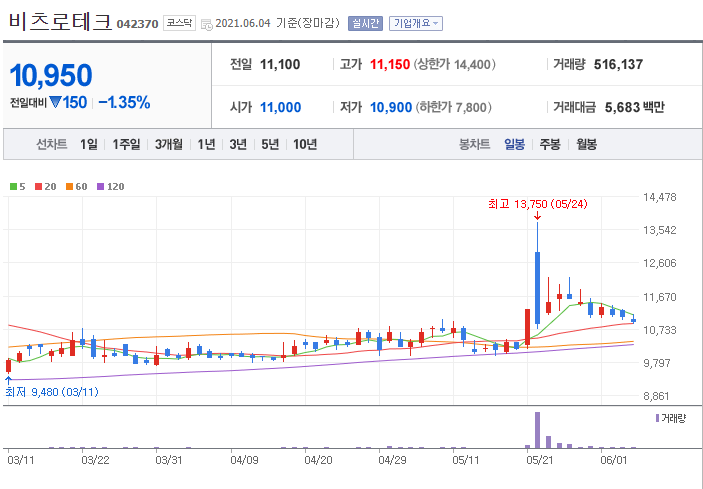703x489 pixels.
Task: Click the 코스닥 market badge
Action: pyautogui.click(x=179, y=23)
